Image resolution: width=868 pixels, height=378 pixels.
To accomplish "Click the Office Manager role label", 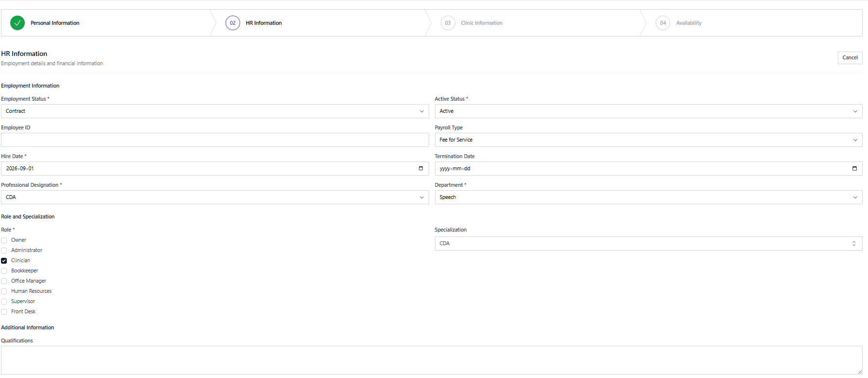I will click(29, 281).
